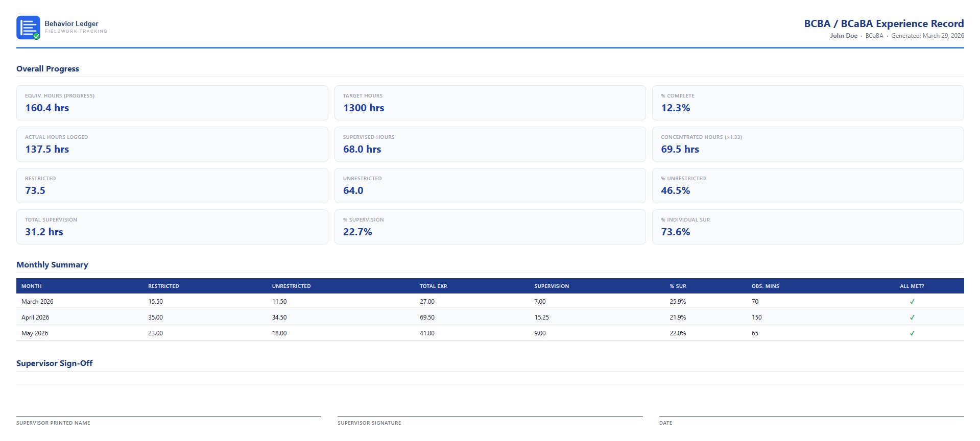Click the Obs. Mins column header
The height and width of the screenshot is (441, 980).
click(765, 286)
